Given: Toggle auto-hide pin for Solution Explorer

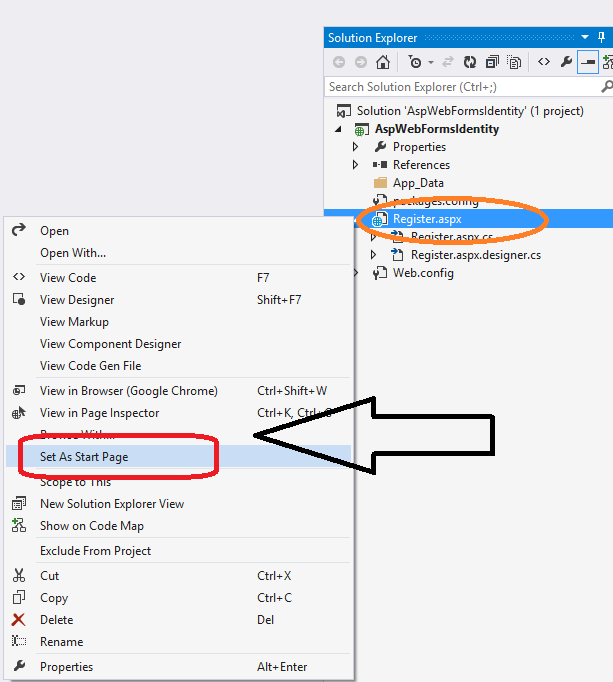Looking at the screenshot, I should (602, 37).
